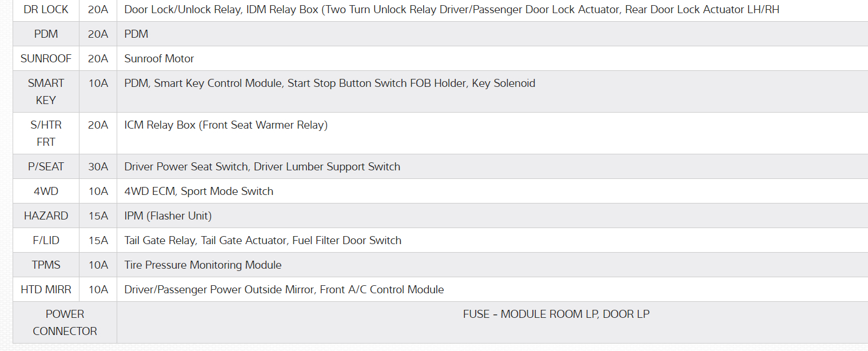
Task: Click the S/HTR FRT fuse label
Action: click(46, 133)
